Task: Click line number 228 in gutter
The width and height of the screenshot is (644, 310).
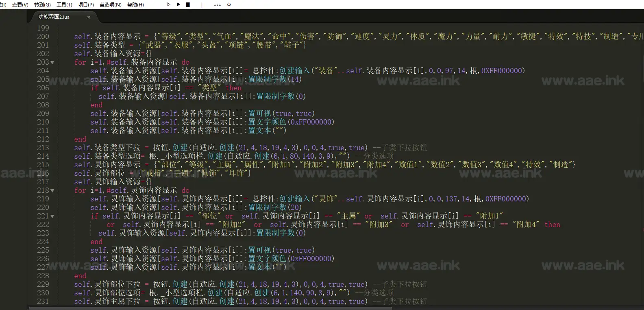Action: 43,276
